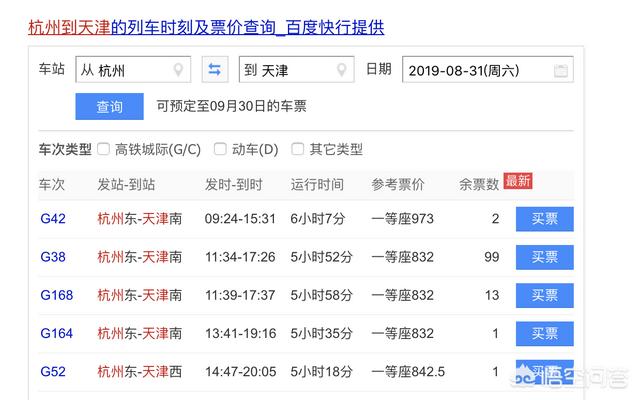Viewport: 640px width, 400px height.
Task: Click location pin icon in arrival field
Action: coord(343,70)
